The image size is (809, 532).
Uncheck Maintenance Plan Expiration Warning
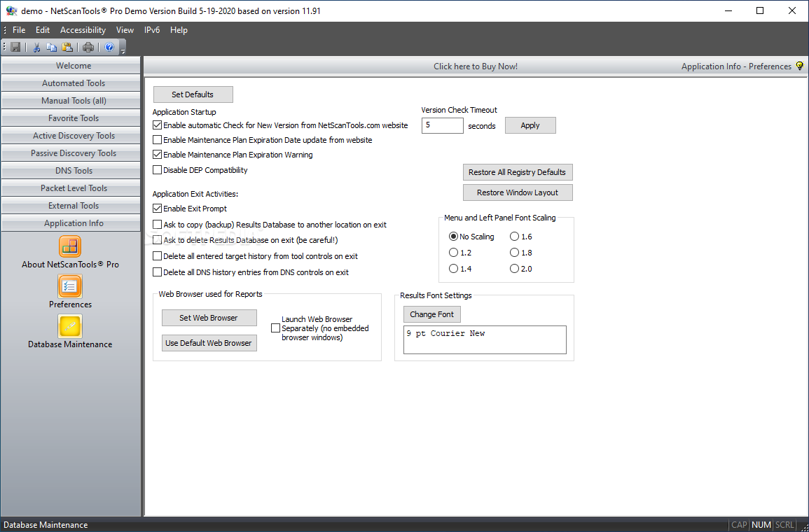click(x=158, y=155)
